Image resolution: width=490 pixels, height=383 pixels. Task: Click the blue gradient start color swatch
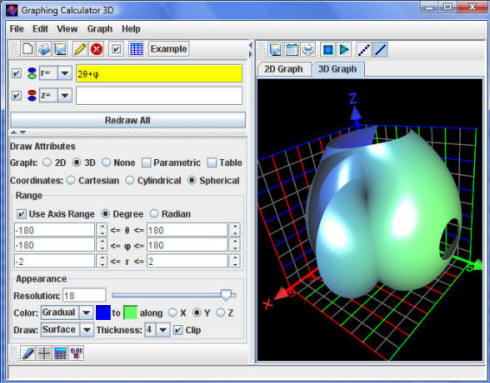click(103, 313)
